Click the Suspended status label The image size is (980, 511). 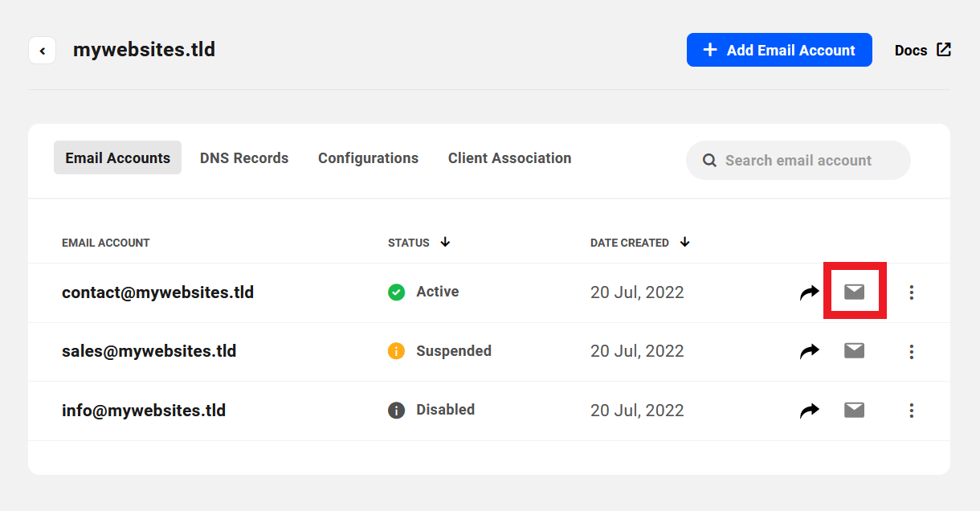click(x=454, y=351)
